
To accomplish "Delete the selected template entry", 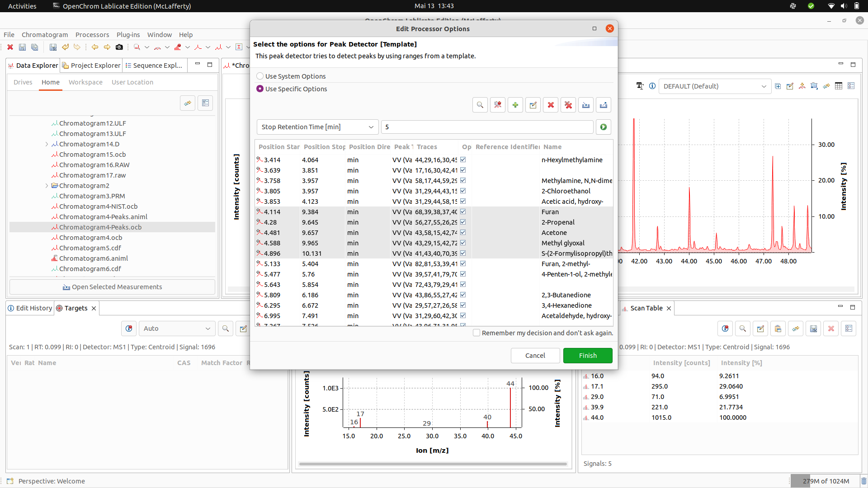I will point(551,104).
